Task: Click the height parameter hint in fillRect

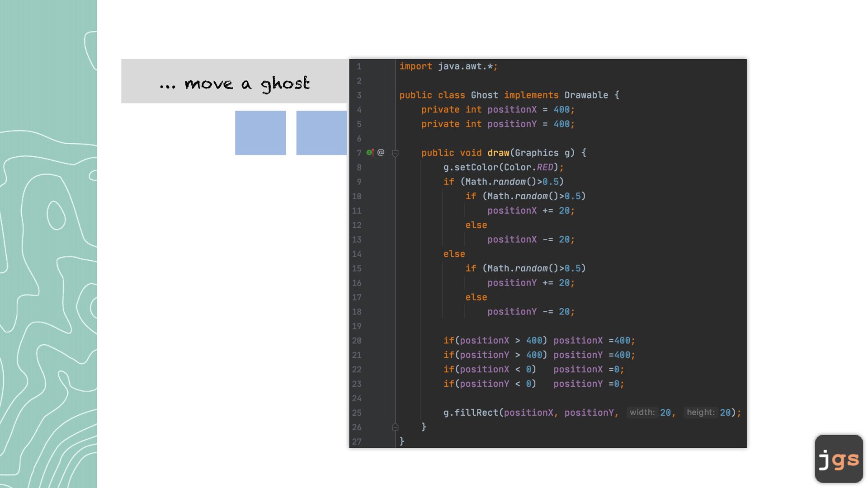Action: (700, 413)
